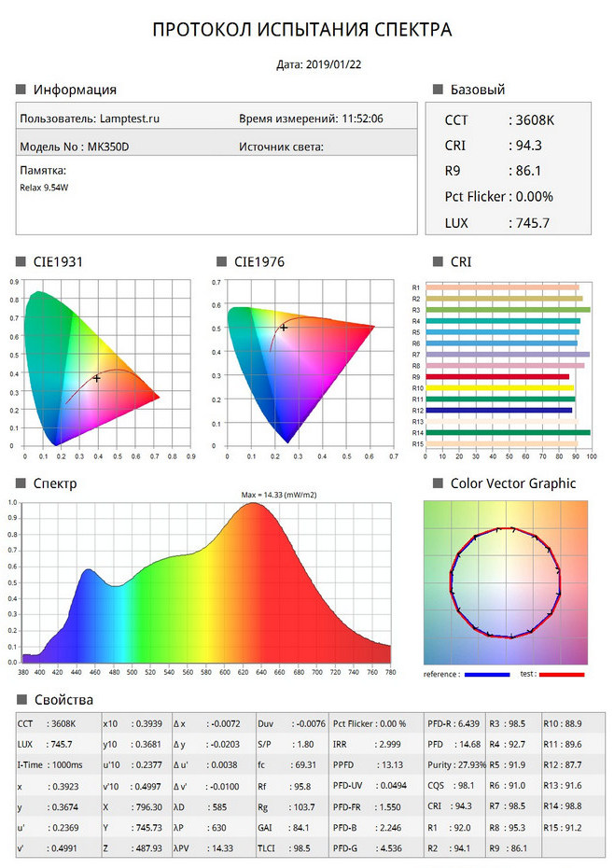This screenshot has width=614, height=868.
Task: Click 'λD : 585' cell
Action: 201,807
